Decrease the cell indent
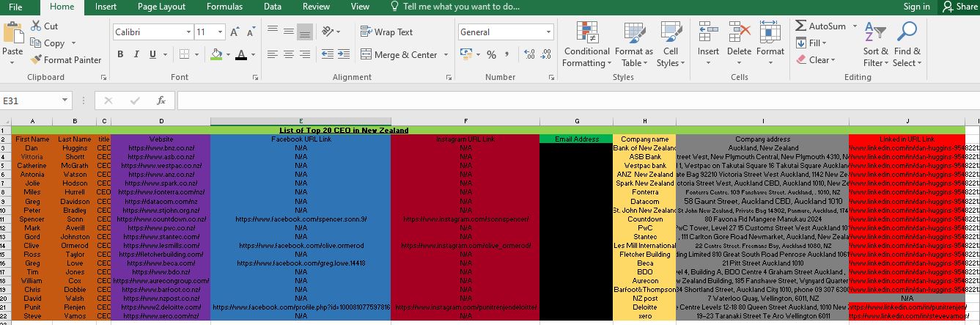The image size is (980, 325). (326, 55)
